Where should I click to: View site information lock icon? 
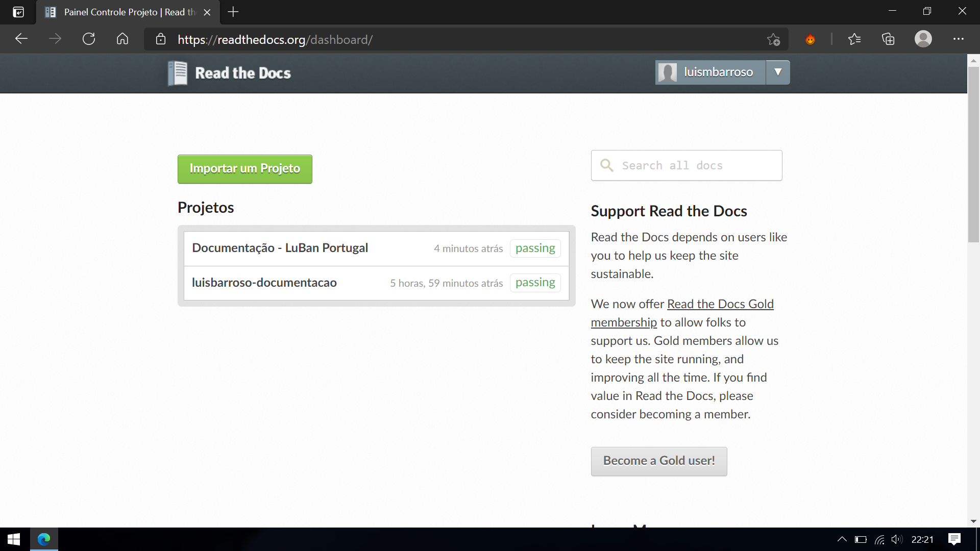click(x=161, y=39)
